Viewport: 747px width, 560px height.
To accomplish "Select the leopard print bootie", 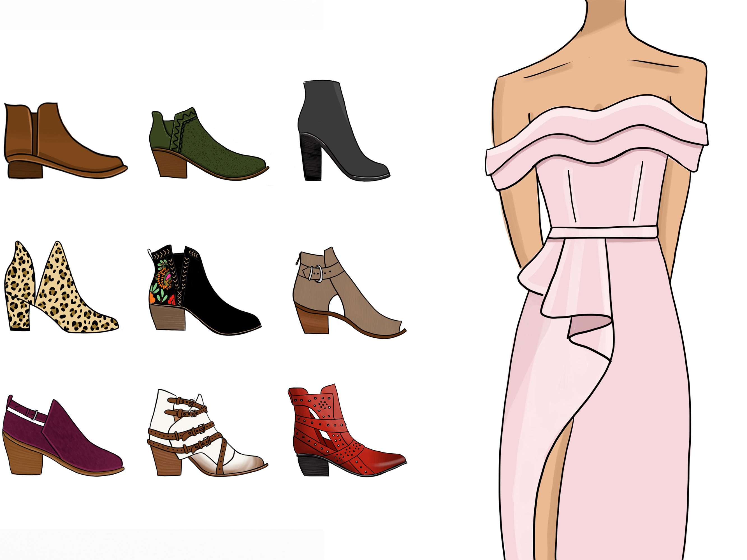I will [68, 297].
